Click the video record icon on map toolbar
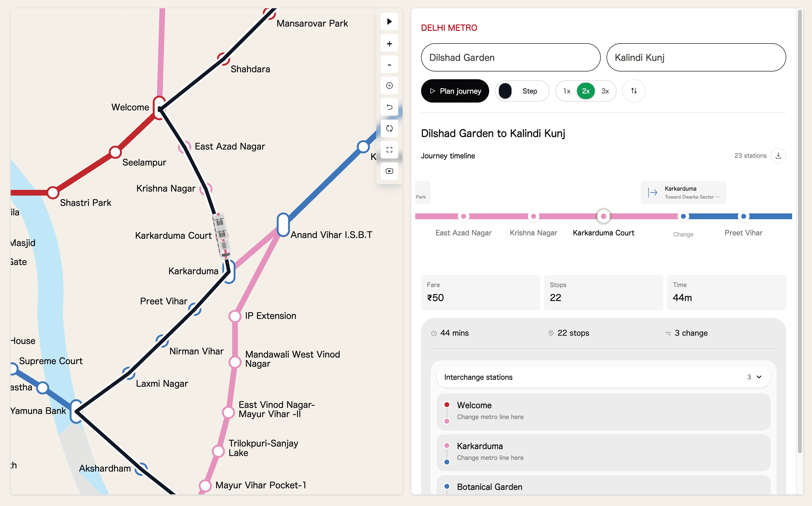Image resolution: width=812 pixels, height=506 pixels. coord(389,171)
